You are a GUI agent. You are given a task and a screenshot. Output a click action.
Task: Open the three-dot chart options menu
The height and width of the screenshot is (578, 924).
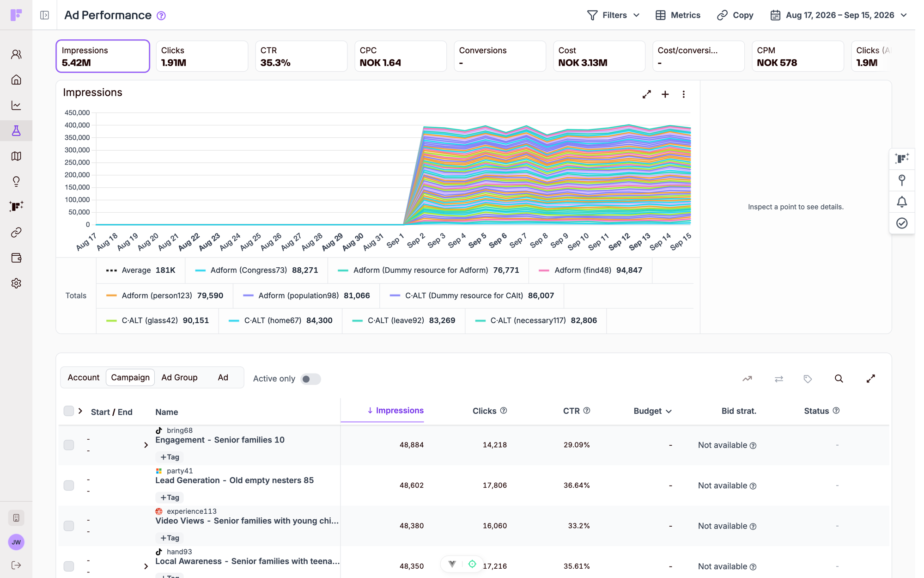(x=683, y=94)
